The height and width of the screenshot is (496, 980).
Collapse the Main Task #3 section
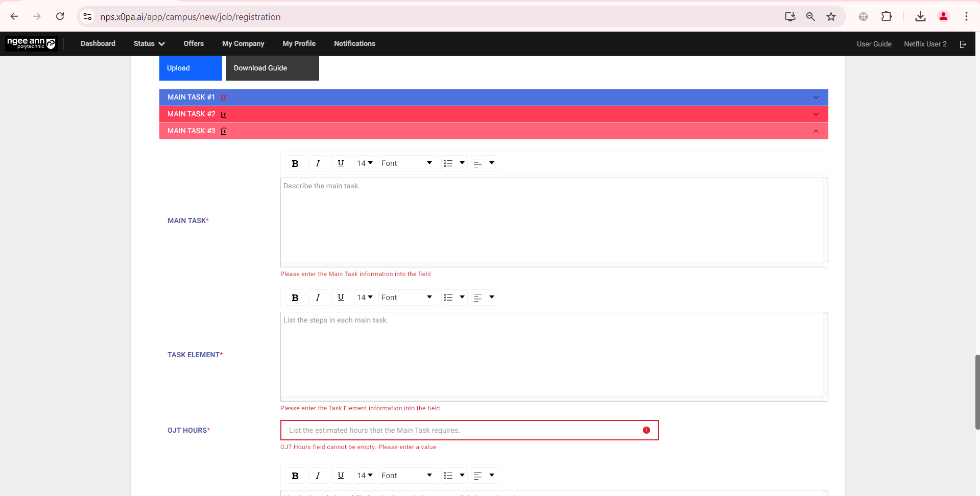click(816, 131)
